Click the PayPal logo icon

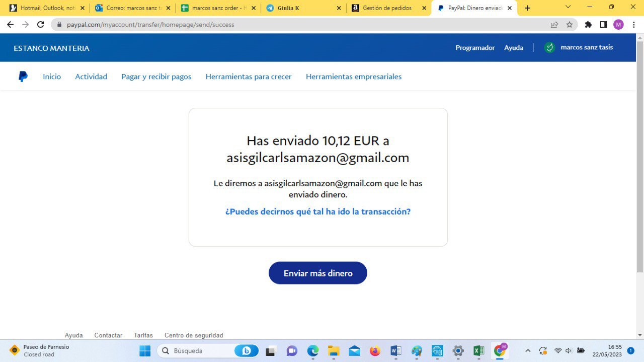pyautogui.click(x=23, y=77)
